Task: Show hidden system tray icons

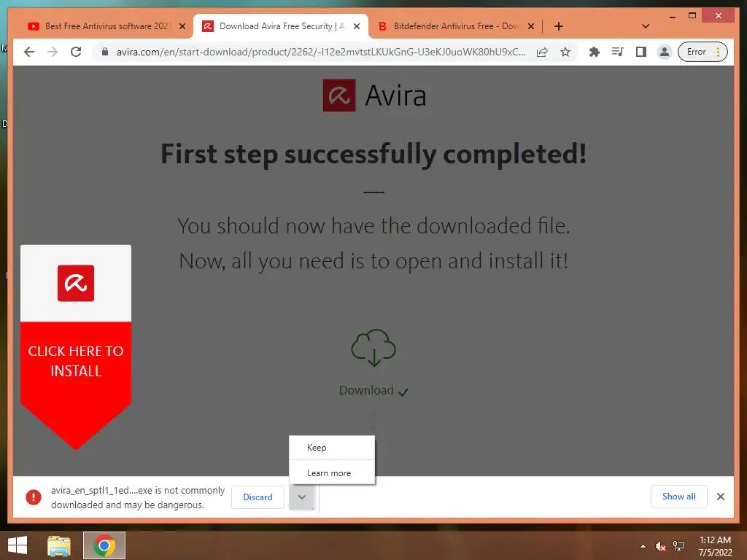Action: (643, 546)
